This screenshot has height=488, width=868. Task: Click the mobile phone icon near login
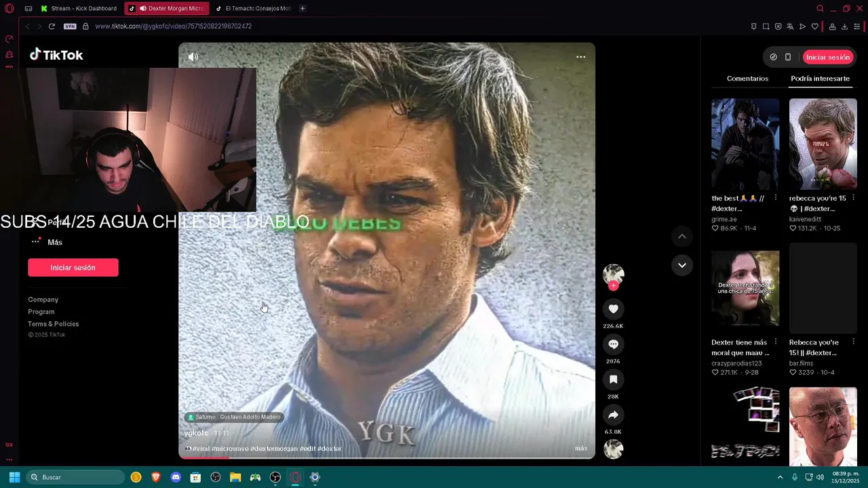click(787, 57)
